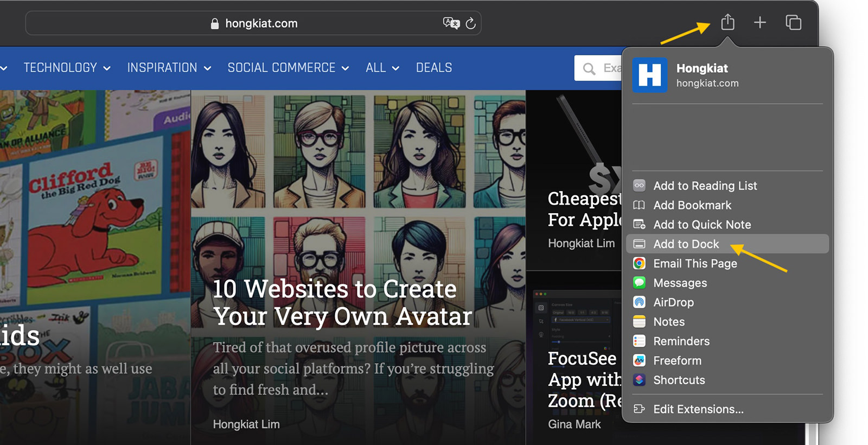This screenshot has height=445, width=868.
Task: Share to Reminders menu item
Action: [x=727, y=341]
